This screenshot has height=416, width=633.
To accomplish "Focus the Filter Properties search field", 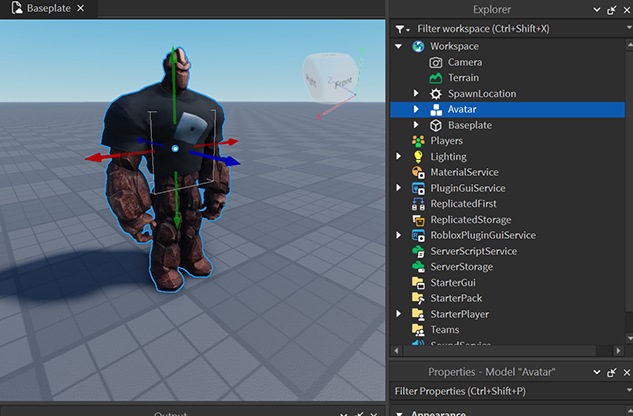I will [507, 391].
